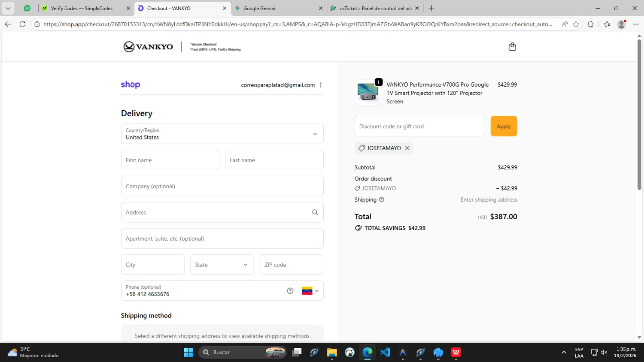
Task: Open File Explorer from taskbar
Action: tap(332, 353)
